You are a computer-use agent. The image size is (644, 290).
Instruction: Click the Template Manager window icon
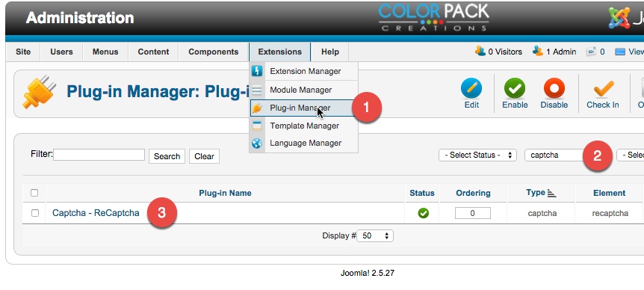tap(257, 126)
